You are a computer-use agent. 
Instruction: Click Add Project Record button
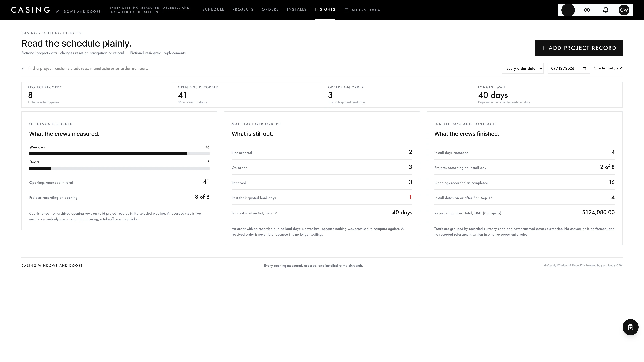[578, 48]
